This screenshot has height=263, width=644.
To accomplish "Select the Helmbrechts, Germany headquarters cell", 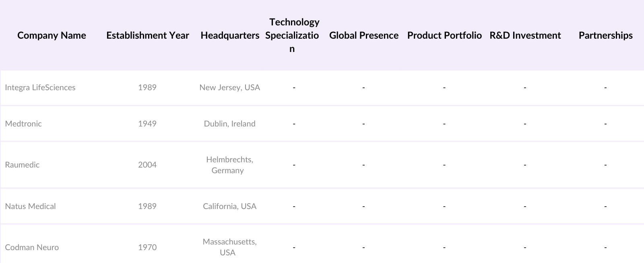I will tap(229, 165).
